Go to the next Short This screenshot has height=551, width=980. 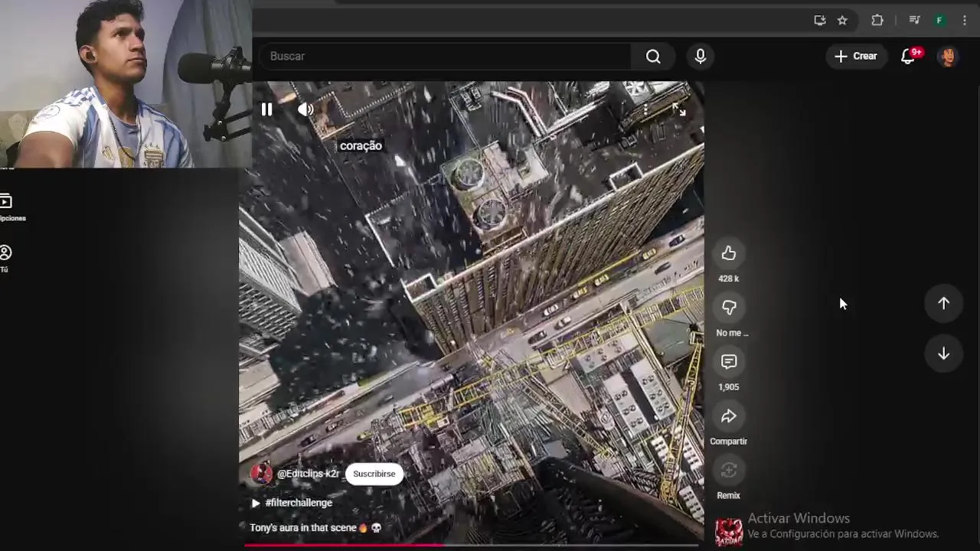943,354
